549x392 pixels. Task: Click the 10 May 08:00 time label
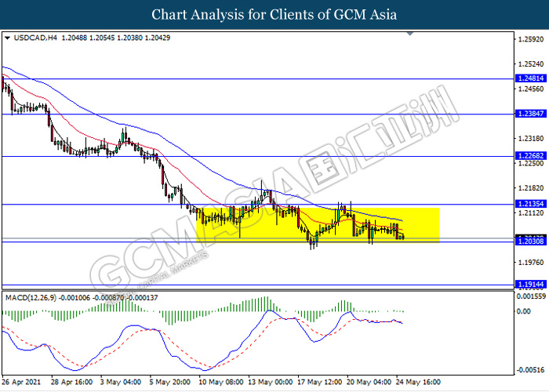(x=220, y=382)
